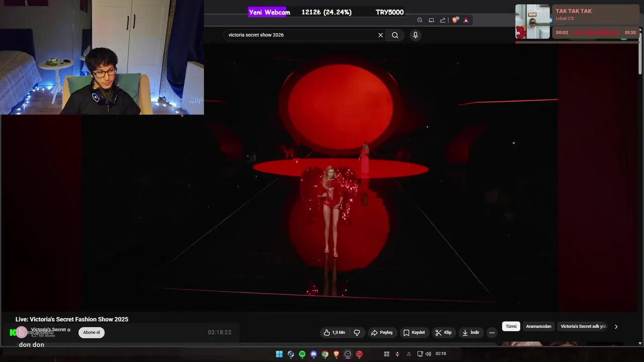Open Google Chrome from the taskbar
The image size is (644, 362).
pos(325,354)
